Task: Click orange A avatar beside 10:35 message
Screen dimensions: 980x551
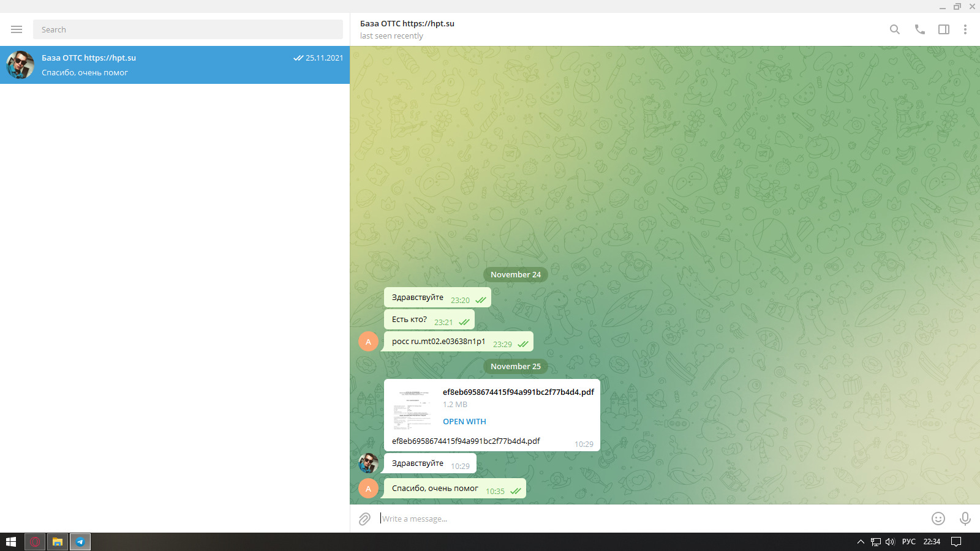Action: (368, 489)
